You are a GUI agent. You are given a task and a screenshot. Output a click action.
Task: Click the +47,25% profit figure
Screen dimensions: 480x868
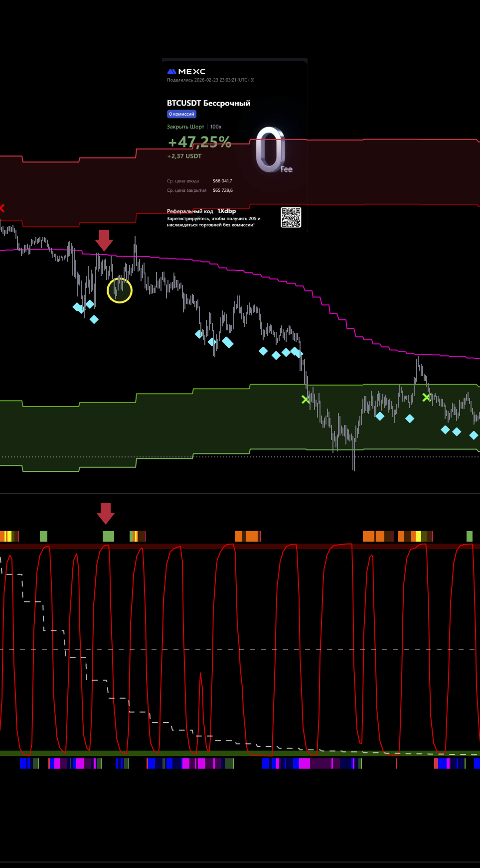pyautogui.click(x=199, y=143)
